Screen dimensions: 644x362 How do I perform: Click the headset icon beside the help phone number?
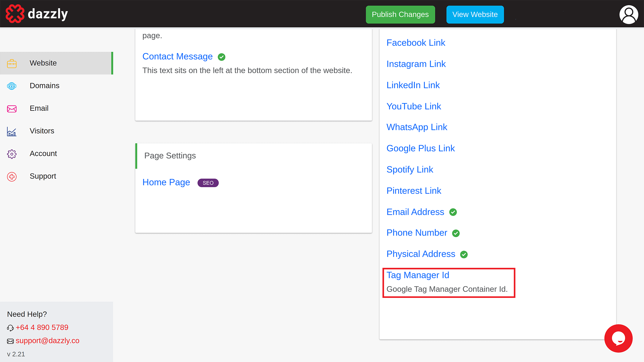click(10, 328)
